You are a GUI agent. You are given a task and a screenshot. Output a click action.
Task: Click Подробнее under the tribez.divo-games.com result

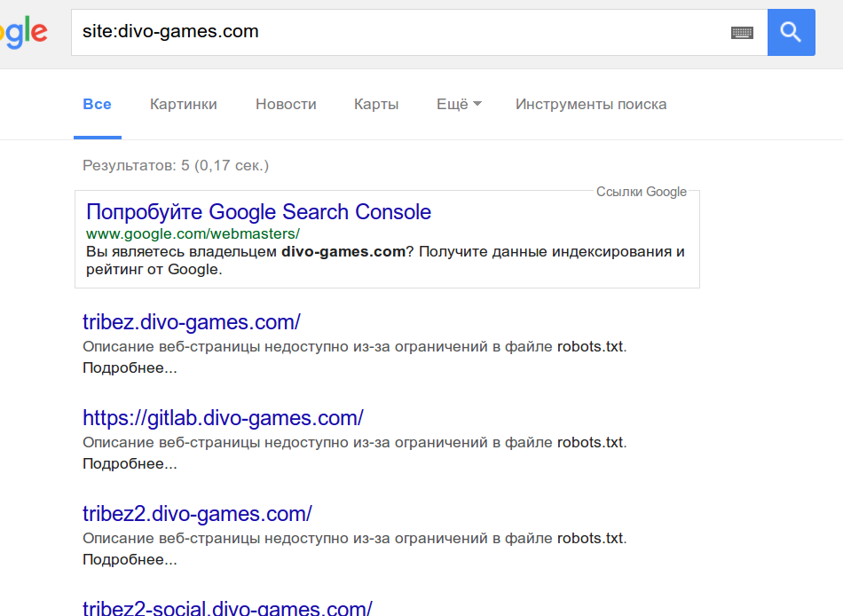pyautogui.click(x=130, y=368)
